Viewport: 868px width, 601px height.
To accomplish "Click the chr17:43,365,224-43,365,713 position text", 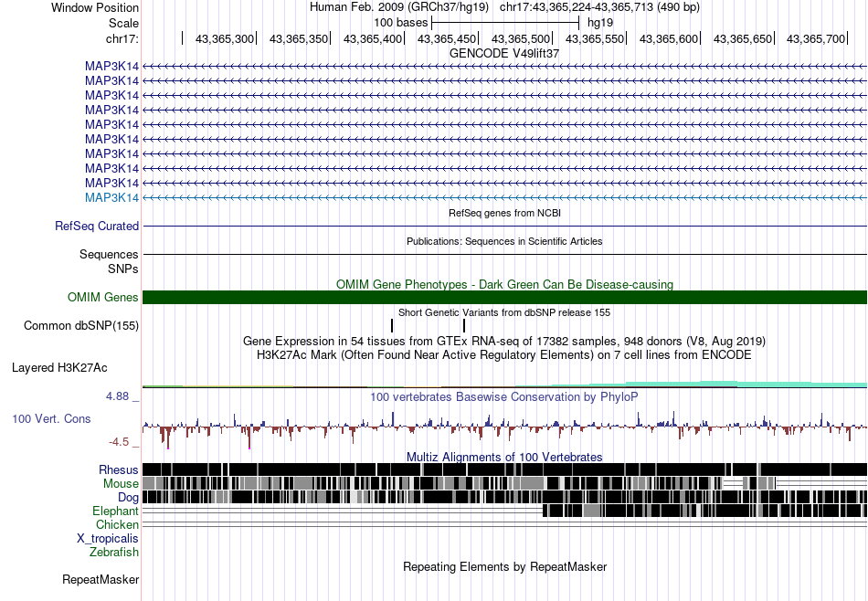I will (599, 7).
